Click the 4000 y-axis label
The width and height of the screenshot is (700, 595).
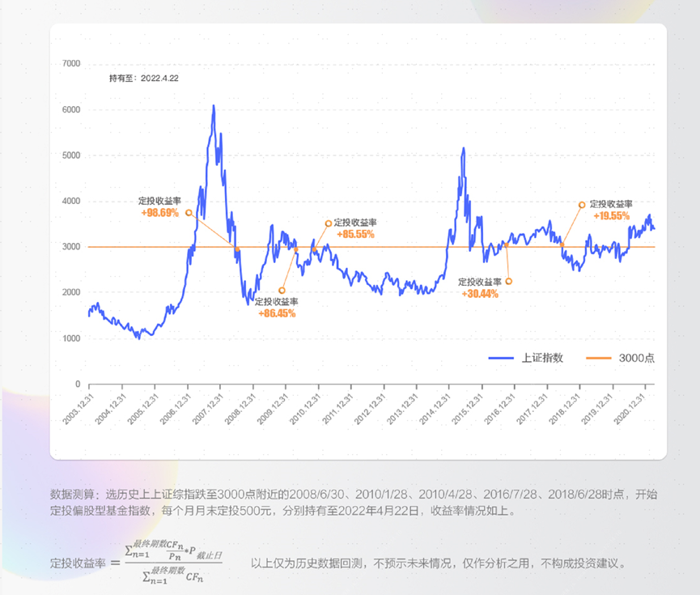[x=71, y=201]
